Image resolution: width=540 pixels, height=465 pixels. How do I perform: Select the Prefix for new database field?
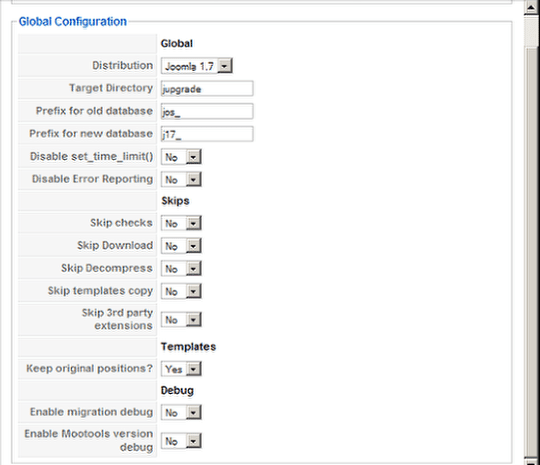pos(207,134)
